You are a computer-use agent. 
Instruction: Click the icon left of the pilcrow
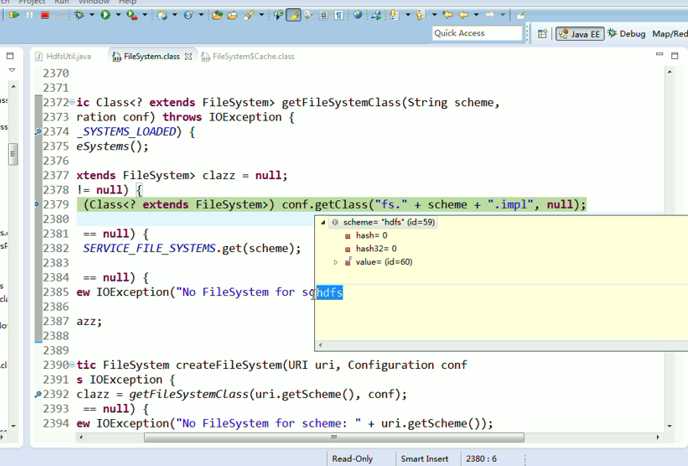point(324,15)
